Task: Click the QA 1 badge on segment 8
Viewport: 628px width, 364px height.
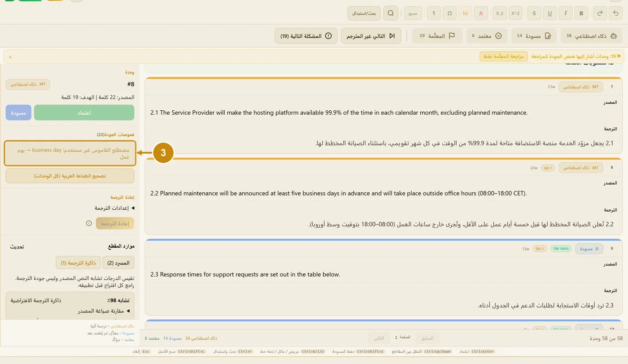Action: [x=548, y=168]
